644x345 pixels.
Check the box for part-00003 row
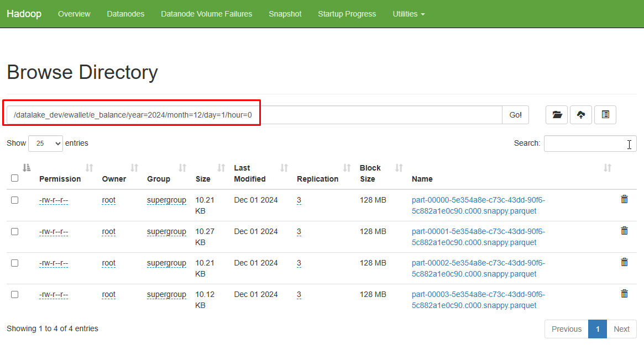(15, 295)
